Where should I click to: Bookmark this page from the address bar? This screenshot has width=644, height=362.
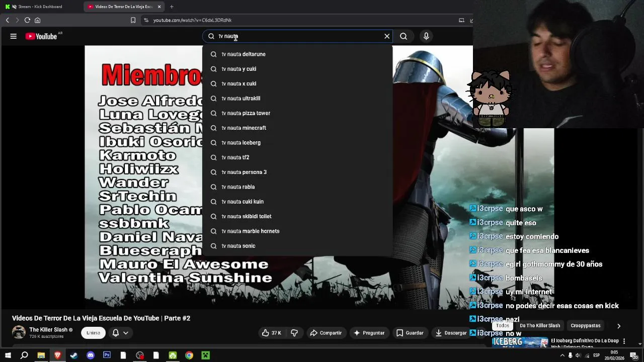click(x=133, y=20)
